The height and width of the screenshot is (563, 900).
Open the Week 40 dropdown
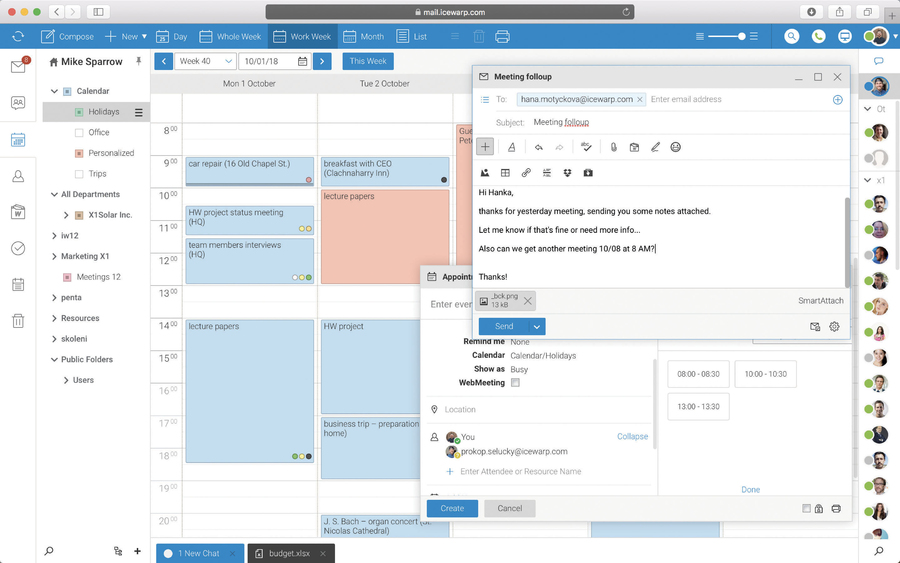pyautogui.click(x=205, y=61)
